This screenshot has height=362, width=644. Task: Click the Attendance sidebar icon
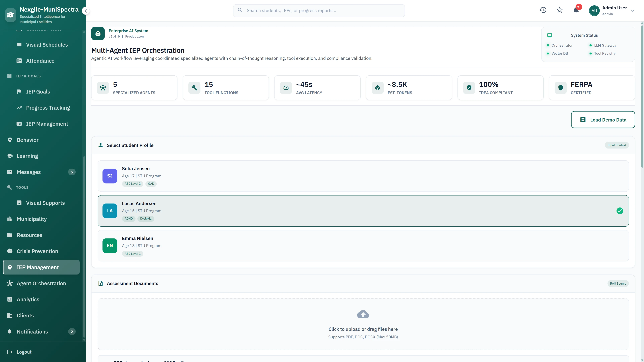[x=19, y=61]
